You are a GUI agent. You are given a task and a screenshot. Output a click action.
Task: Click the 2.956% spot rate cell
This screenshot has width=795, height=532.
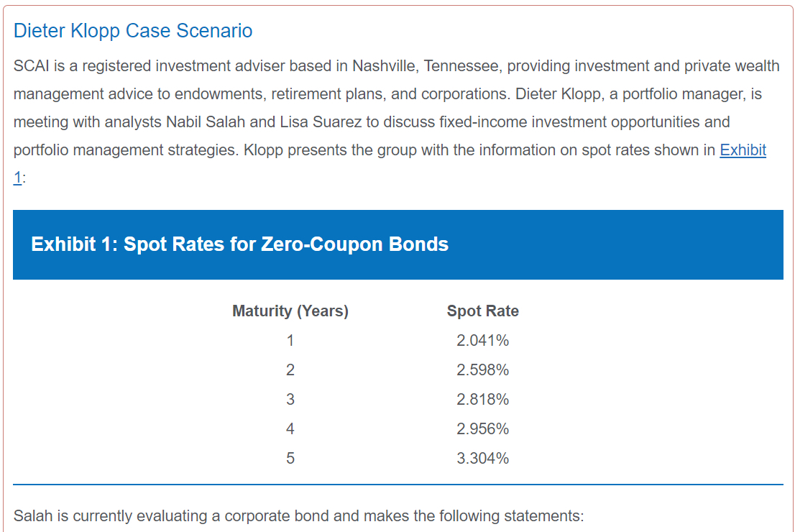482,429
